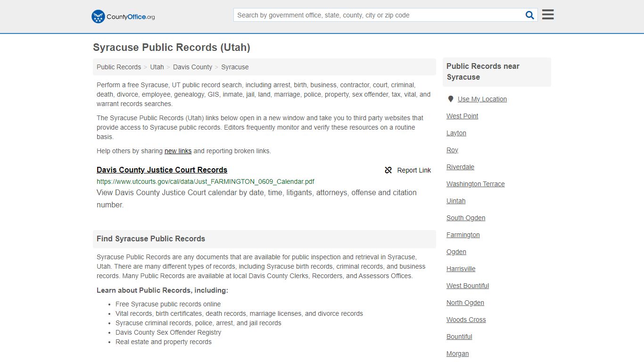Open Davis County Justice Court Records

162,170
